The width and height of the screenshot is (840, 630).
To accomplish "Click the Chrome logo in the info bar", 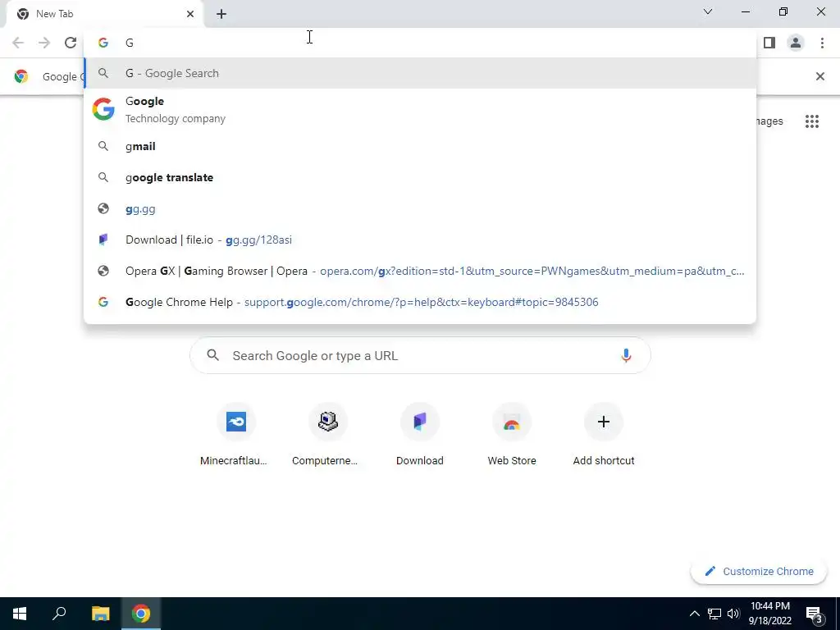I will coord(21,76).
